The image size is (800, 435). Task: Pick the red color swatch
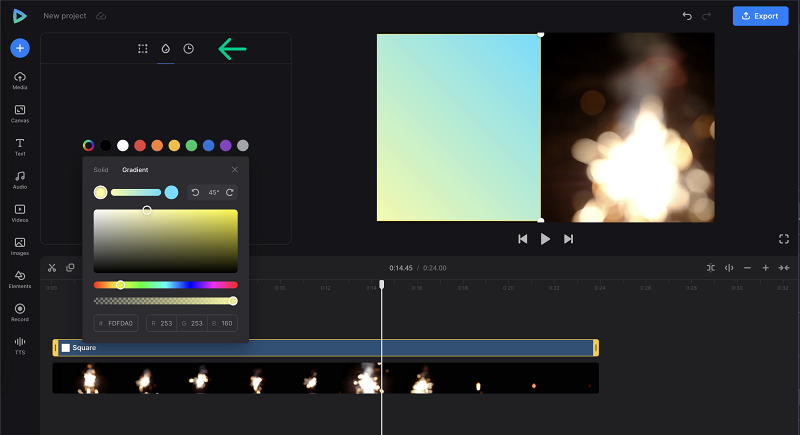(x=140, y=145)
